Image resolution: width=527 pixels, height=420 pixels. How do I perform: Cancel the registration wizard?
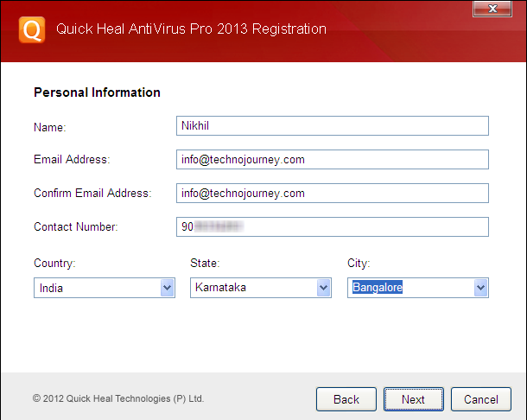pos(481,399)
